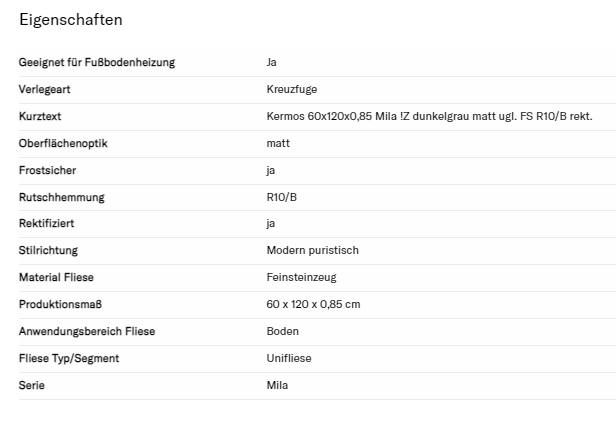The height and width of the screenshot is (426, 616).
Task: Select the Kermos 60x120x0,85 Mila description text
Action: pos(429,116)
